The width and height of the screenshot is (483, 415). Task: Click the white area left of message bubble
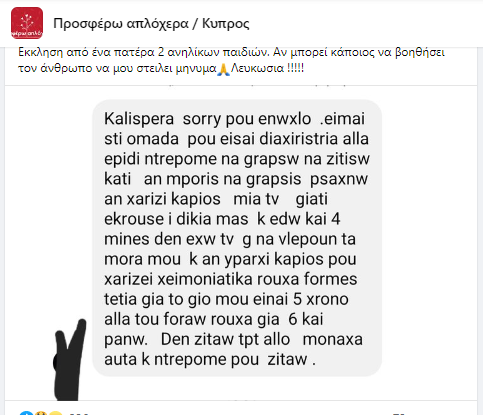(48, 200)
